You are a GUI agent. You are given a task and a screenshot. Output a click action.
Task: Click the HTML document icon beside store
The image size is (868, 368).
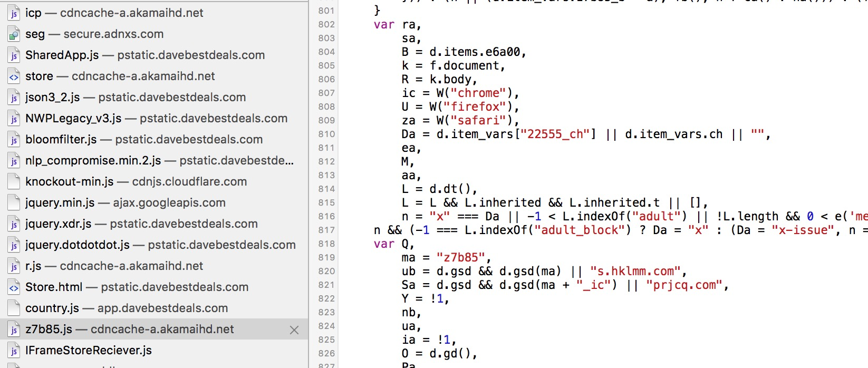coord(14,76)
